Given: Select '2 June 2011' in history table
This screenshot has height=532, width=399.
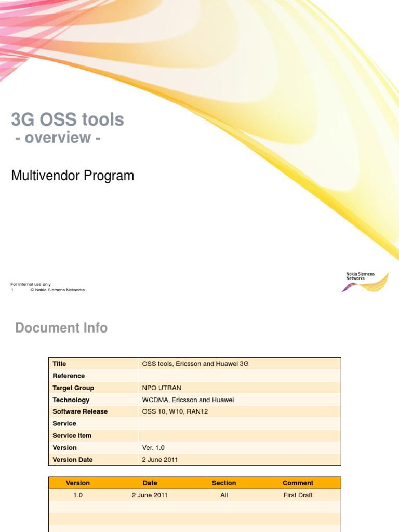Looking at the screenshot, I should (x=150, y=495).
